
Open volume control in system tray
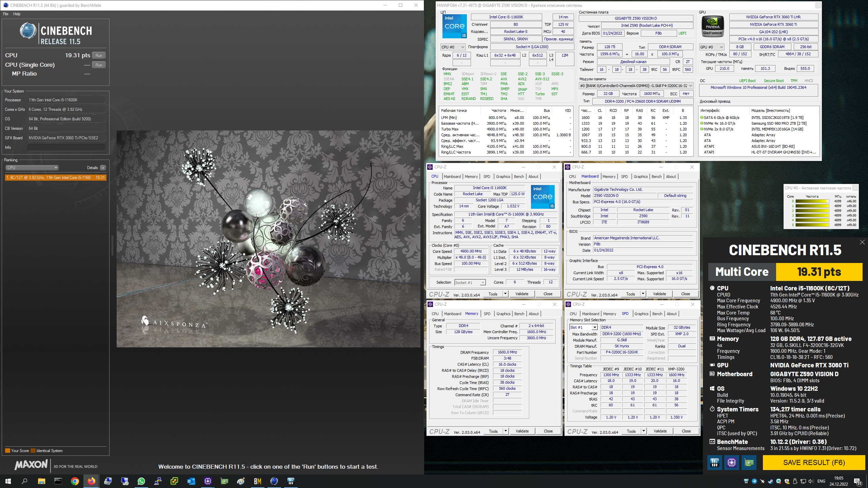(x=811, y=481)
